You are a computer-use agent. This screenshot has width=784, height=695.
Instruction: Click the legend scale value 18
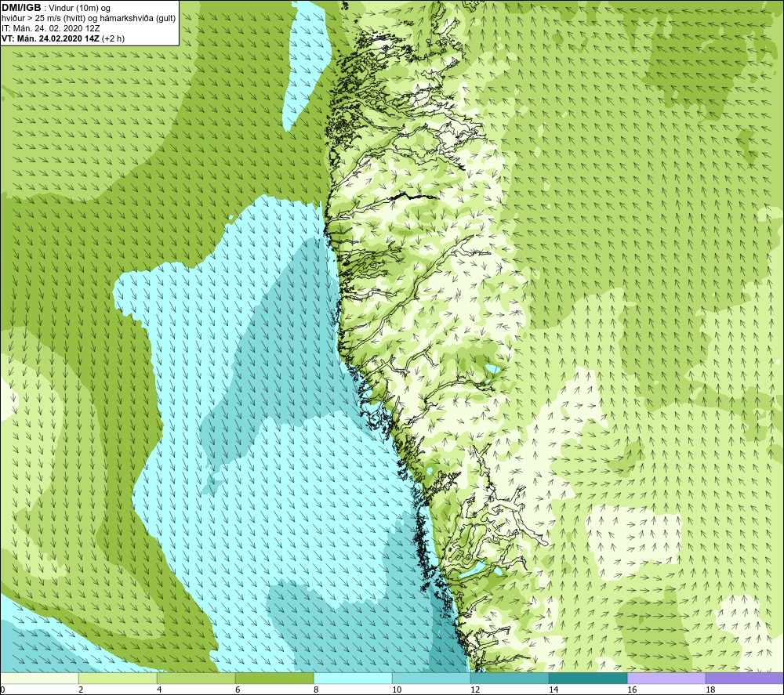pos(710,690)
